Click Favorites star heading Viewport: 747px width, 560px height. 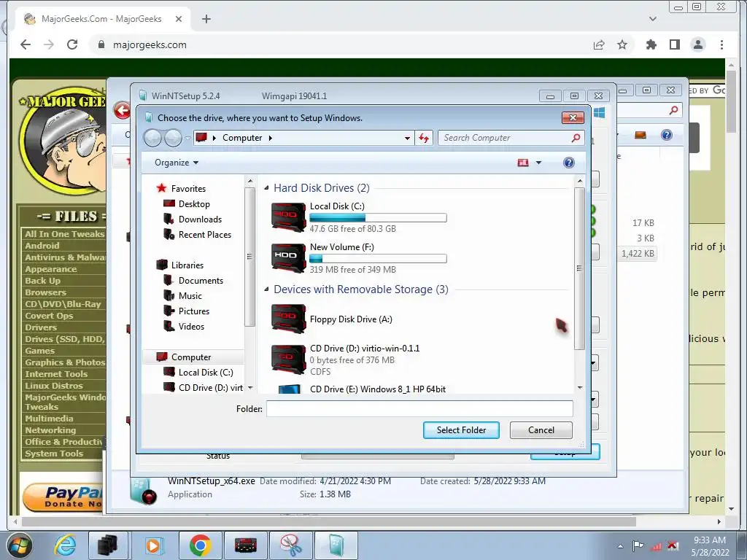188,189
